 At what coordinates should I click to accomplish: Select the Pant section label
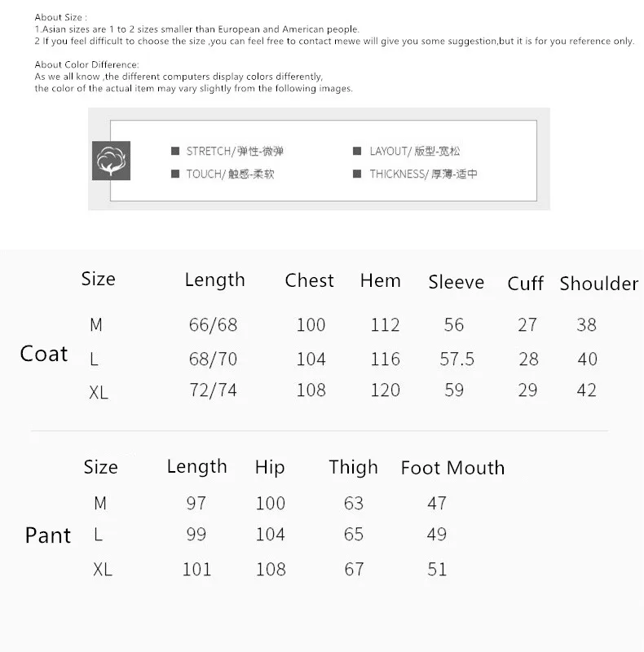(48, 535)
